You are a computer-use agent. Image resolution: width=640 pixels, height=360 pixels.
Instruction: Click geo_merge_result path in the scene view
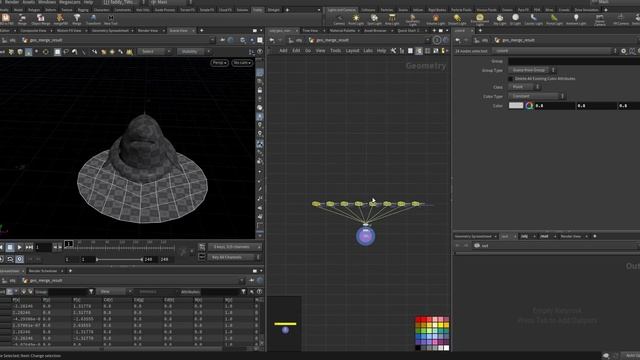(x=46, y=40)
